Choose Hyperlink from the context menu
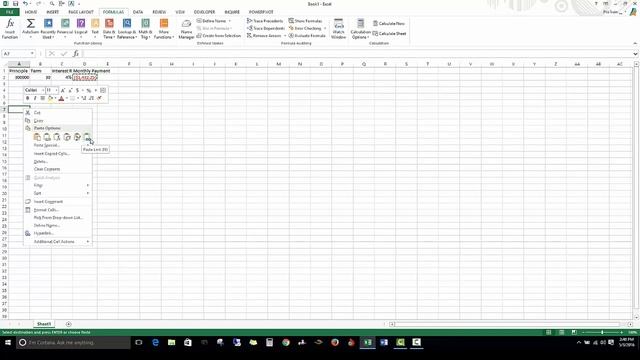The height and width of the screenshot is (360, 640). click(58, 233)
